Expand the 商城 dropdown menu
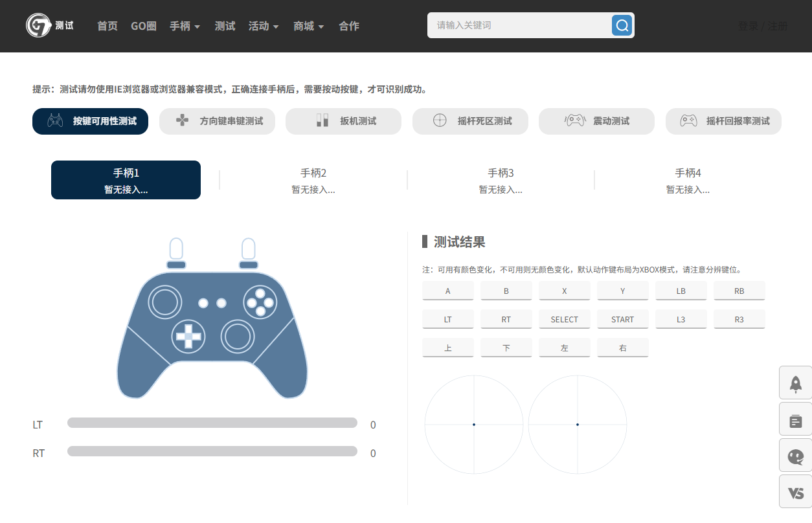The height and width of the screenshot is (523, 812). [308, 26]
